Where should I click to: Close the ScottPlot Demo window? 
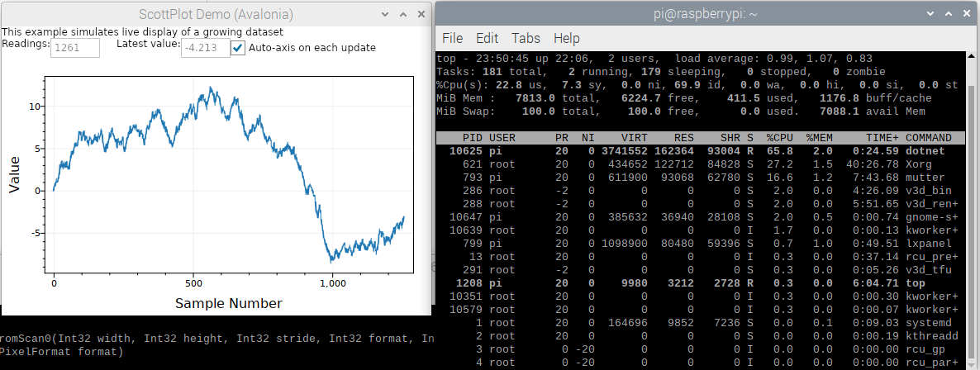click(x=422, y=14)
